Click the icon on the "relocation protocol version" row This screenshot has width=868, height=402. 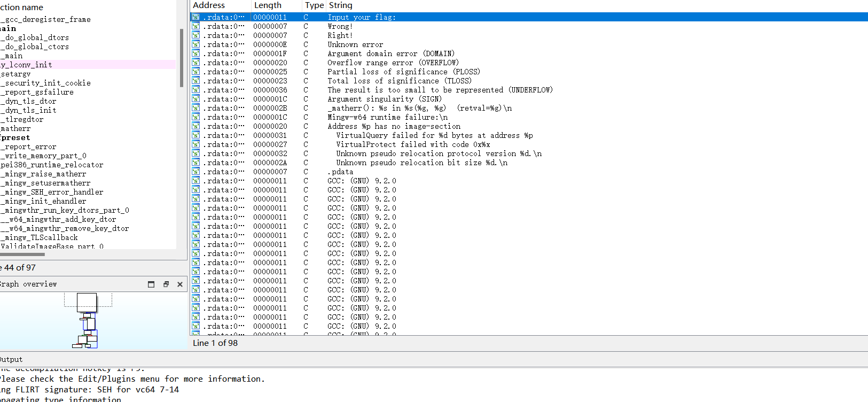(196, 153)
